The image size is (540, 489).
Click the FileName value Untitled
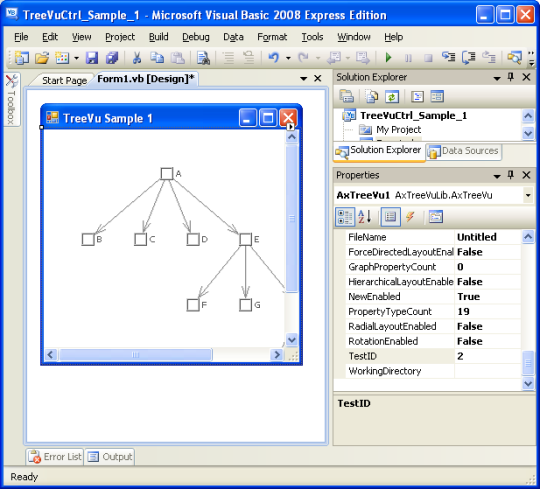point(488,237)
